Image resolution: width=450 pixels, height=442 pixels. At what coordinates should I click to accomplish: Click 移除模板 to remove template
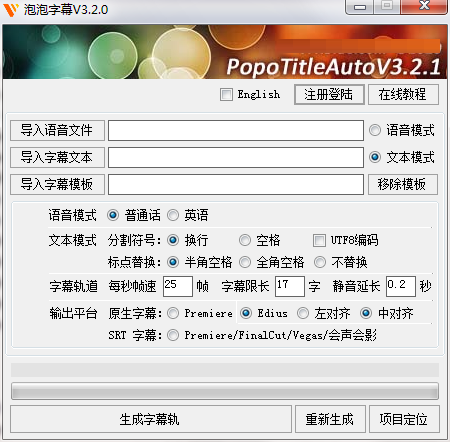[403, 184]
